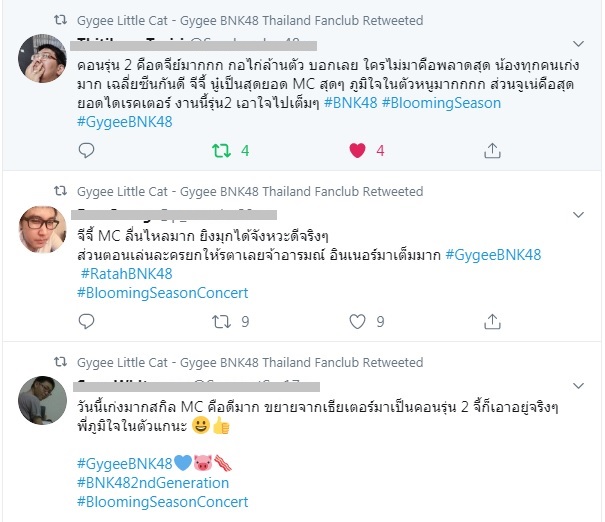Undo retweet on first tweet with 4 retweets
Screen dimensions: 605x522
[221, 150]
